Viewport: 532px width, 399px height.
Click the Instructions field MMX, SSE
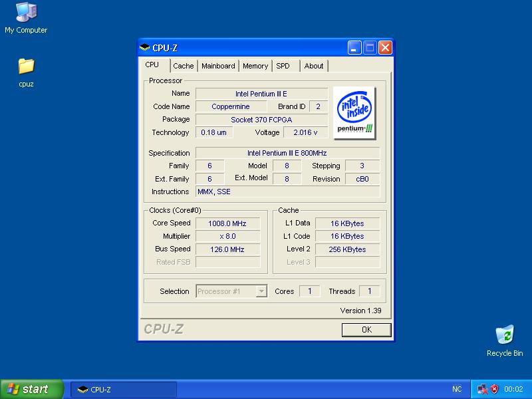[x=287, y=192]
